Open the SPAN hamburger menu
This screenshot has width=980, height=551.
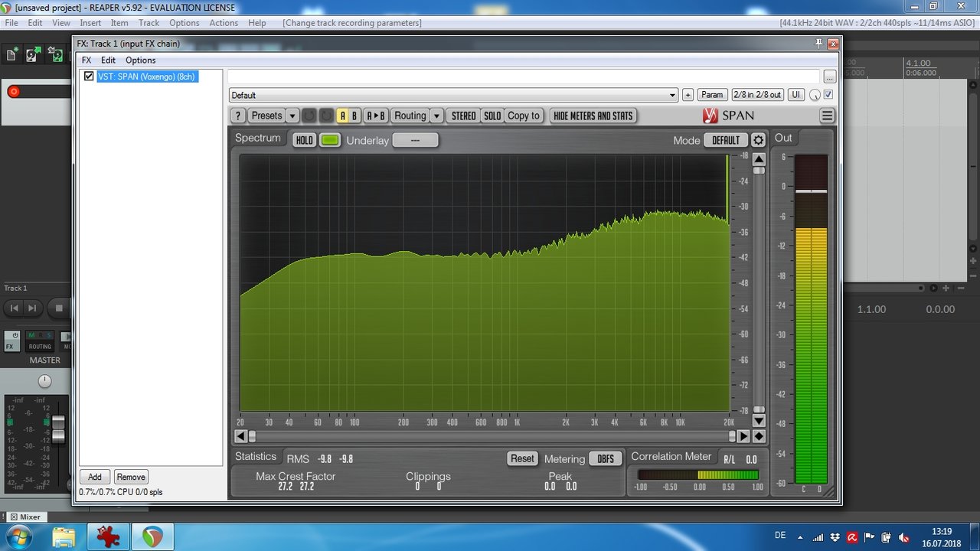827,116
